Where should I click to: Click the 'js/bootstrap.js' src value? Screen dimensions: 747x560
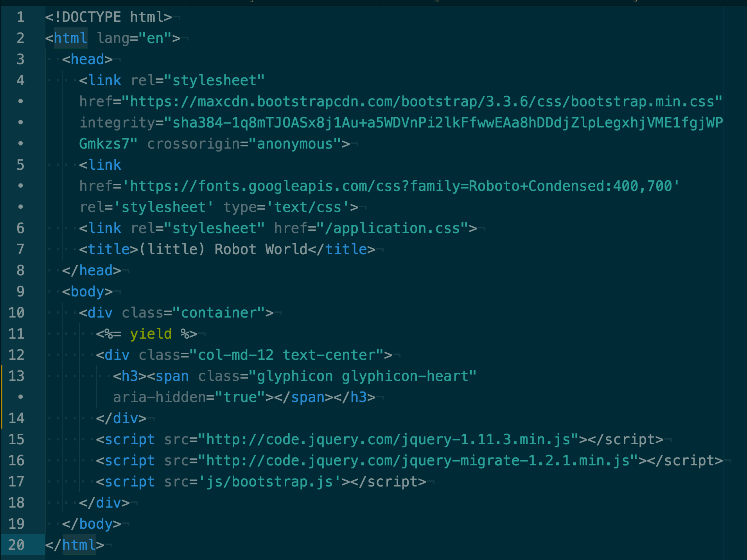coord(269,482)
